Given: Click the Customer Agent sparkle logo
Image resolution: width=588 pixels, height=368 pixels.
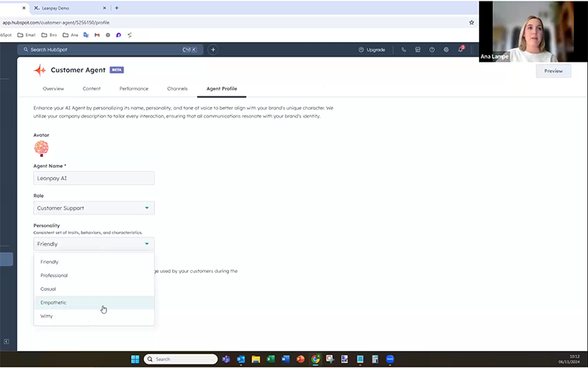Looking at the screenshot, I should pyautogui.click(x=40, y=70).
